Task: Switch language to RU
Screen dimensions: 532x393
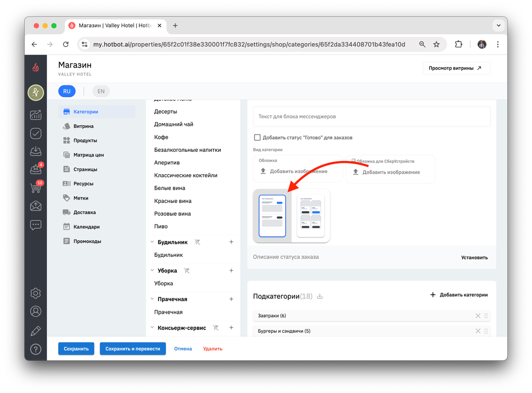Action: 67,91
